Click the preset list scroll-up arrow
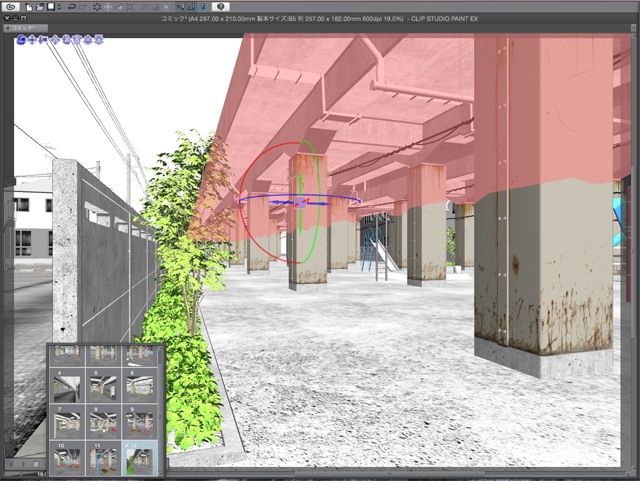The width and height of the screenshot is (640, 481). click(161, 348)
